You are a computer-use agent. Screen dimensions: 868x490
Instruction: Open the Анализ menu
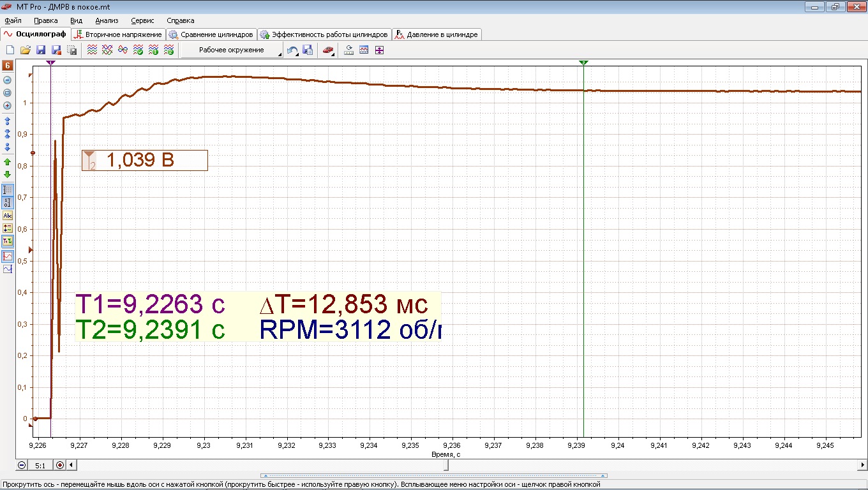pos(107,20)
